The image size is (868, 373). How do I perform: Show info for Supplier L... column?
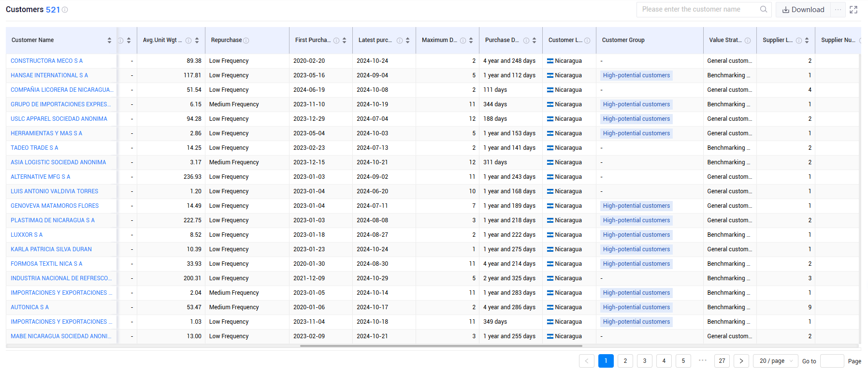(x=799, y=41)
